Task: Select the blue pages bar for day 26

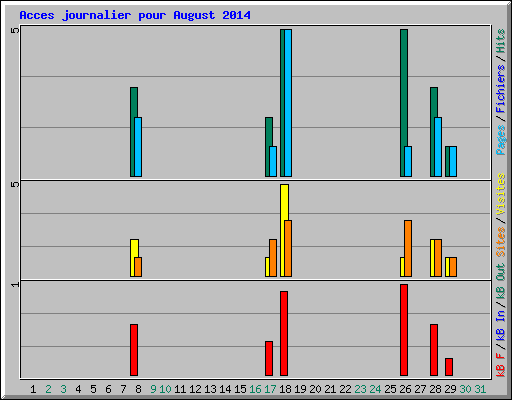Action: pyautogui.click(x=408, y=161)
